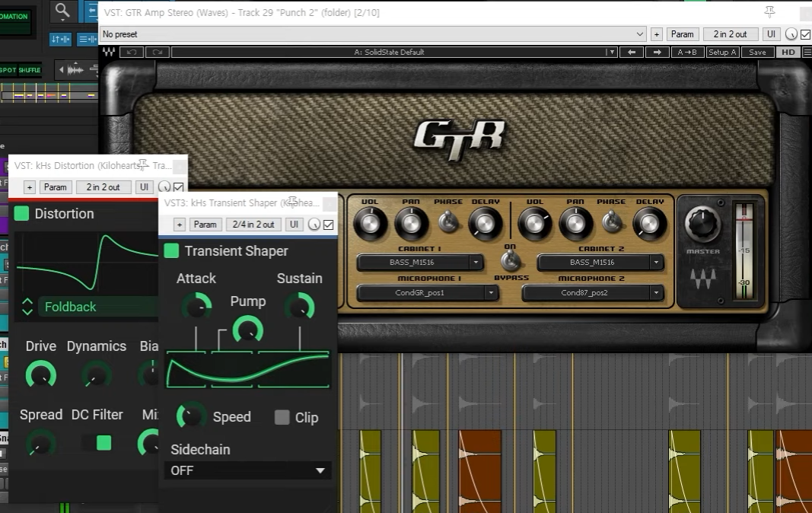Viewport: 812px width, 513px height.
Task: Open the No preset dropdown in GTR window
Action: click(x=373, y=34)
